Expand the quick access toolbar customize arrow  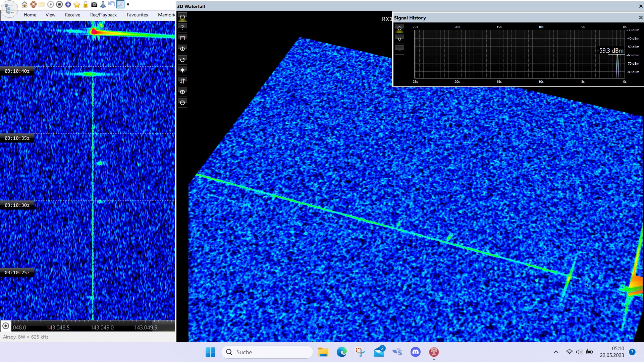coord(128,4)
